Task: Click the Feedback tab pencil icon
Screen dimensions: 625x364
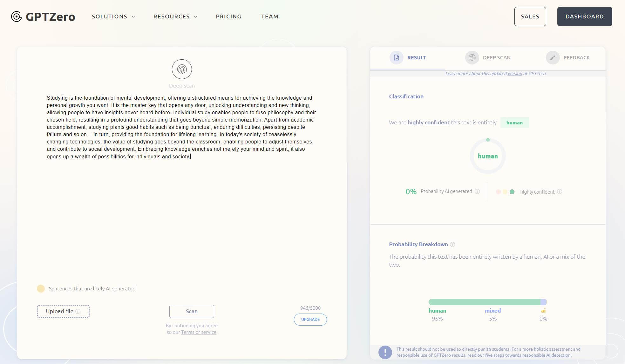Action: click(x=553, y=57)
